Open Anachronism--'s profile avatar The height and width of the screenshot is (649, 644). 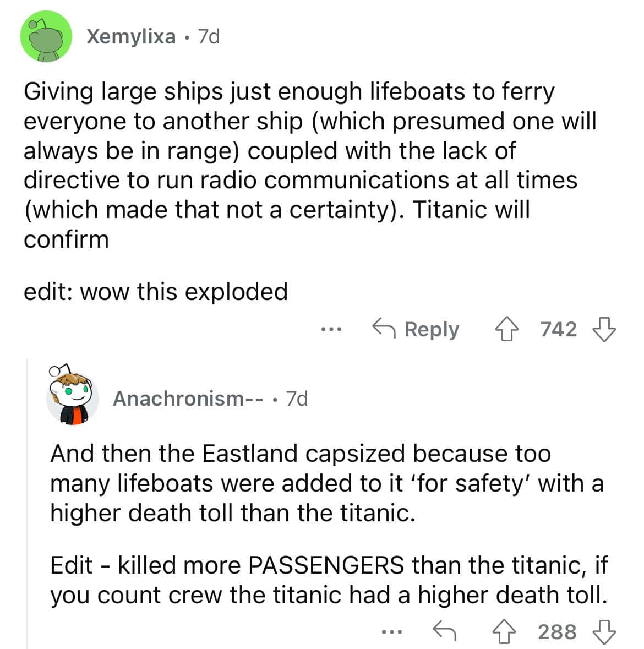pos(72,399)
